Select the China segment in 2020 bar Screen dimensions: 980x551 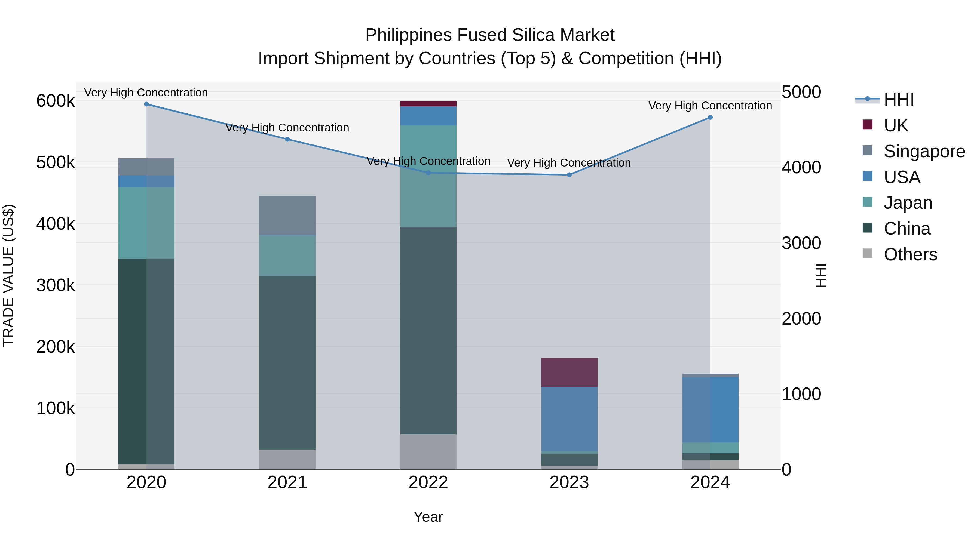[146, 361]
